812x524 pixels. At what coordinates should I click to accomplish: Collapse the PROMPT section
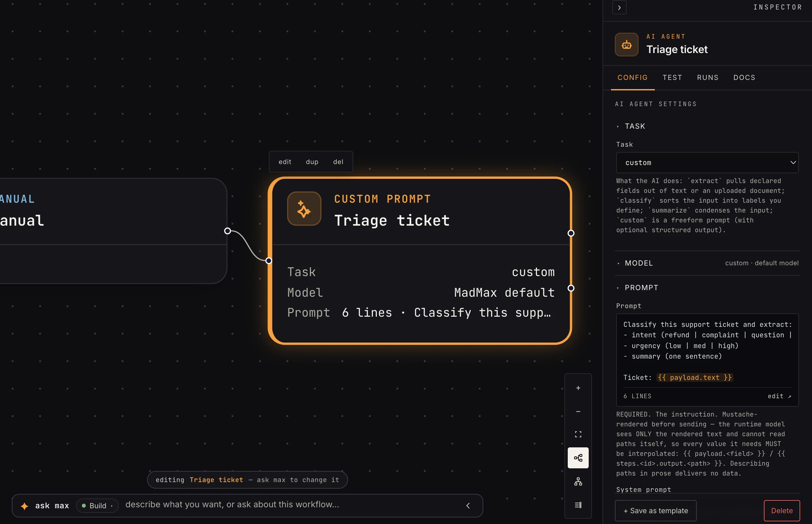tap(638, 288)
